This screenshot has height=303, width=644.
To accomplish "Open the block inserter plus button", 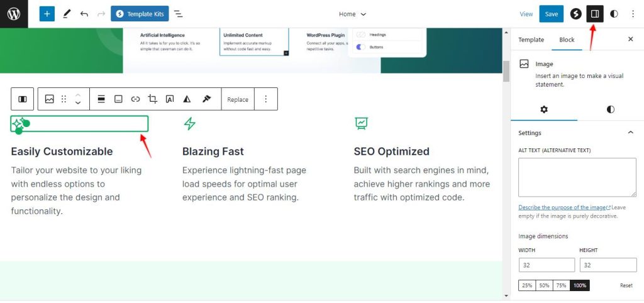I will tap(47, 14).
